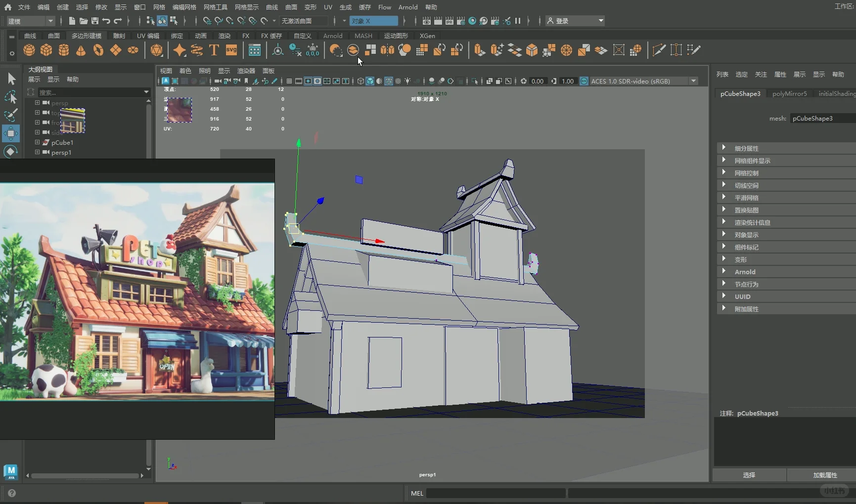Image resolution: width=856 pixels, height=504 pixels.
Task: Toggle smooth shade all in viewport toolbar
Action: [x=370, y=81]
